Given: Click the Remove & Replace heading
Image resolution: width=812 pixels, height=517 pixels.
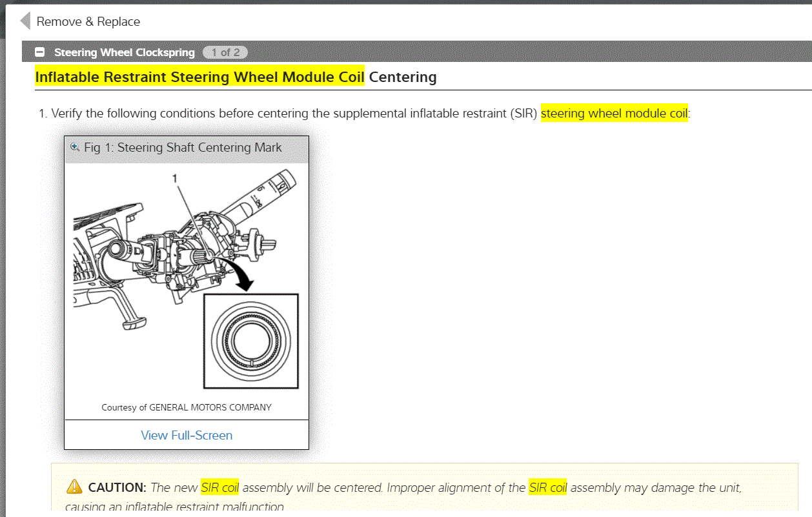Looking at the screenshot, I should click(88, 21).
